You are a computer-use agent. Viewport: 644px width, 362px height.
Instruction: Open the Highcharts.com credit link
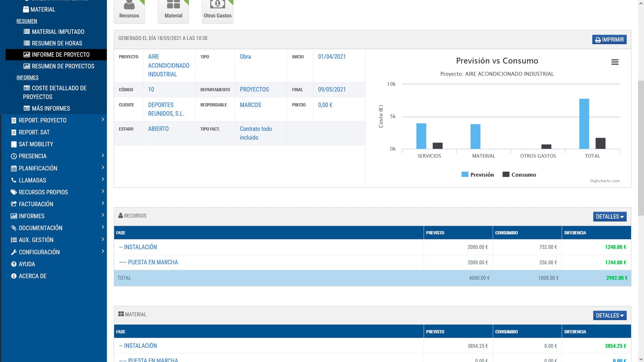coord(605,181)
